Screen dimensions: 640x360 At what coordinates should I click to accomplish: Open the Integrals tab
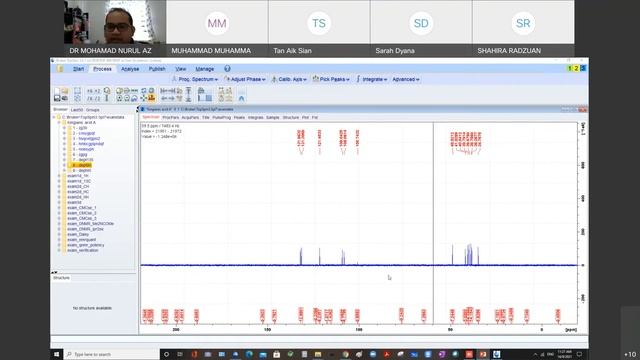pos(256,118)
